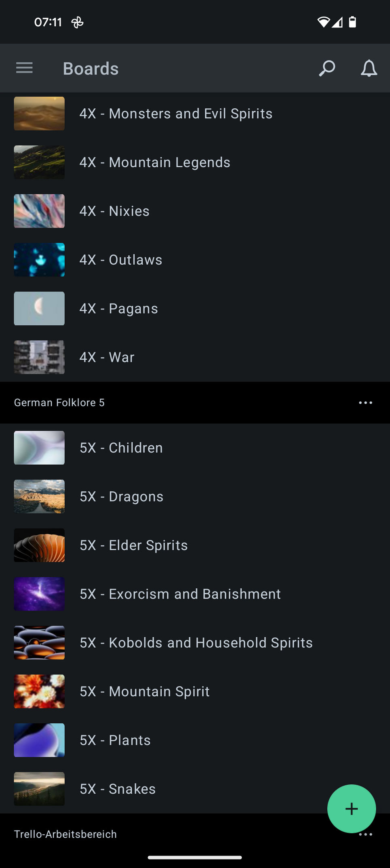Select the 5X - Elder Spirits thumbnail

pyautogui.click(x=39, y=545)
